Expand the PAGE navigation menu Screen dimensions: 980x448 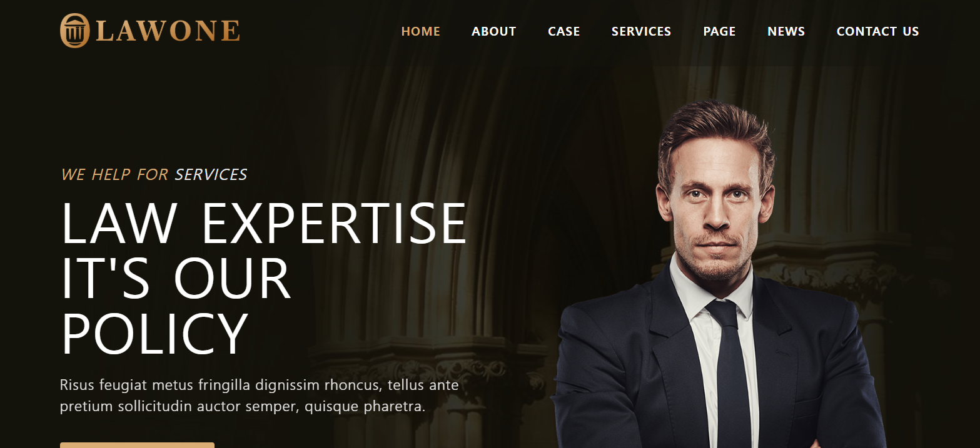(719, 31)
